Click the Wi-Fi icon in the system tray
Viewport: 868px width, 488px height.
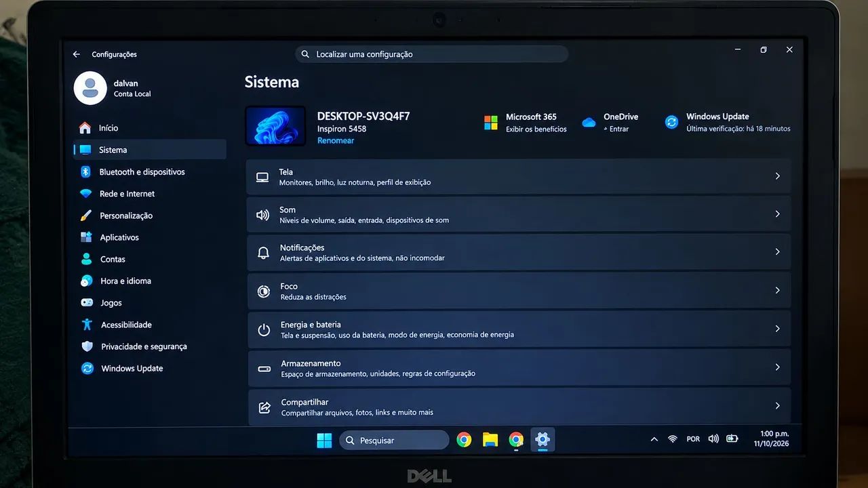coord(673,439)
